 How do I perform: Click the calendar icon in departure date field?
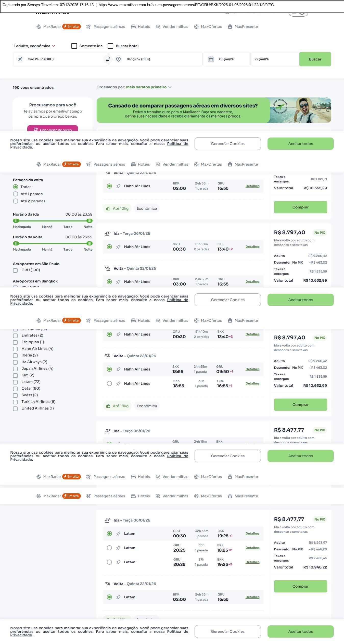211,59
